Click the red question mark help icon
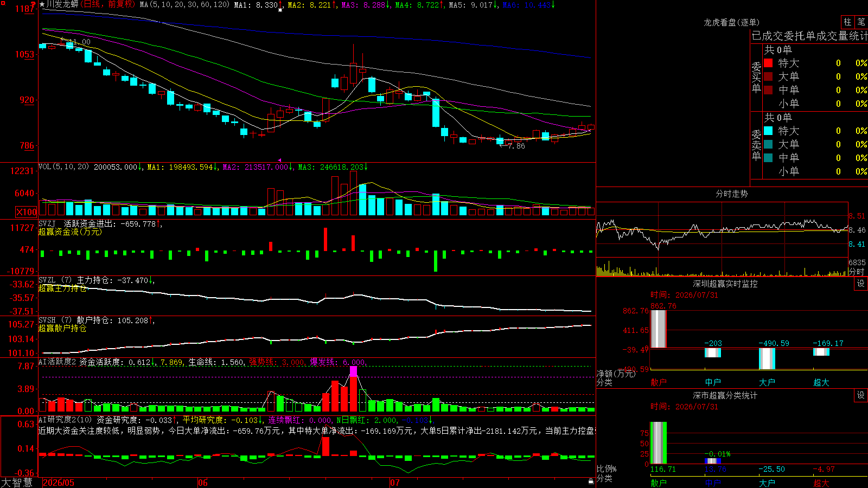Image resolution: width=868 pixels, height=488 pixels. [33, 4]
